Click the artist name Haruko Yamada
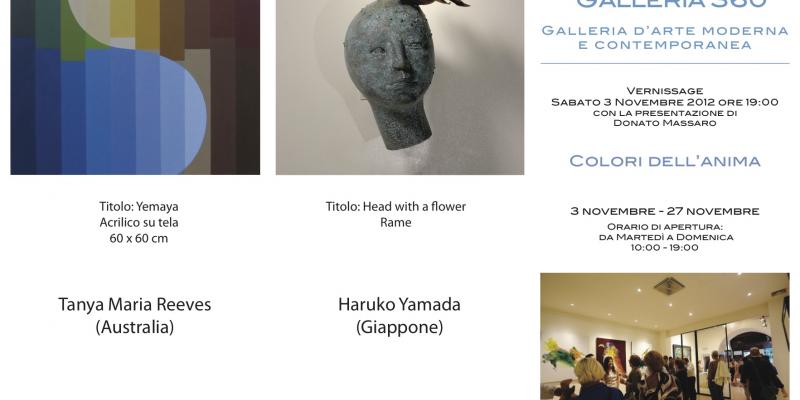Image resolution: width=800 pixels, height=400 pixels. pyautogui.click(x=399, y=305)
